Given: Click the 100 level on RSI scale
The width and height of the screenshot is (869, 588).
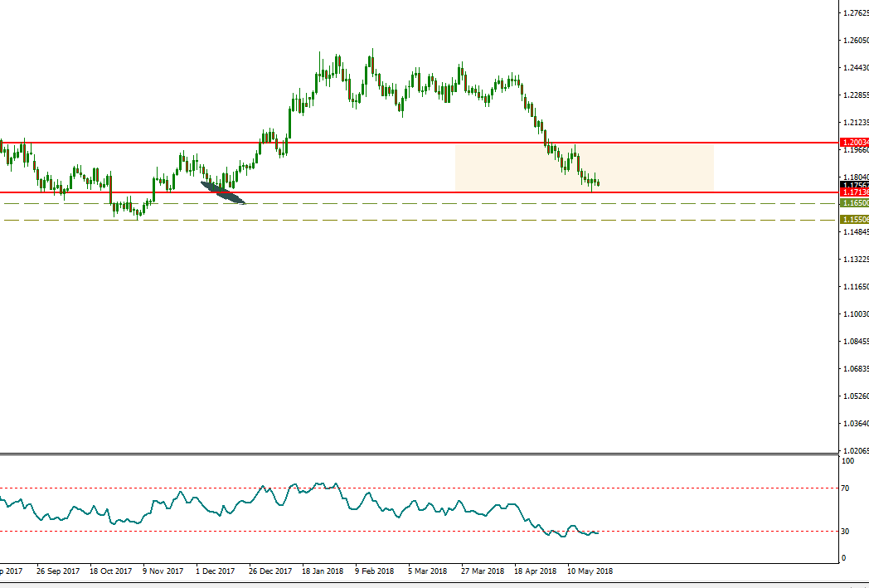Looking at the screenshot, I should point(847,461).
